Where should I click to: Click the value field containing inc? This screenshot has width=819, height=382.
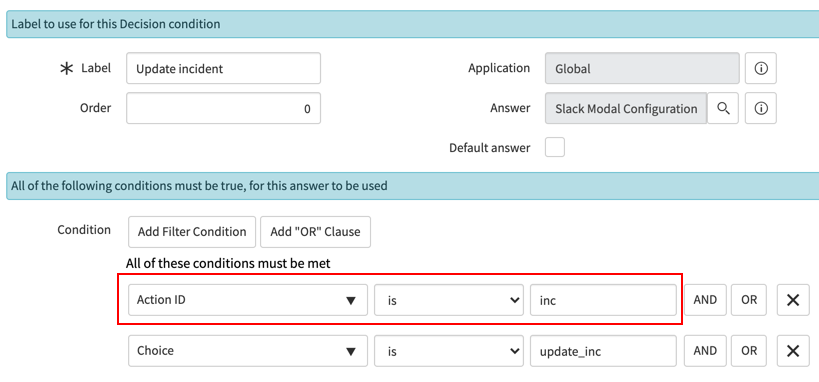tap(603, 300)
